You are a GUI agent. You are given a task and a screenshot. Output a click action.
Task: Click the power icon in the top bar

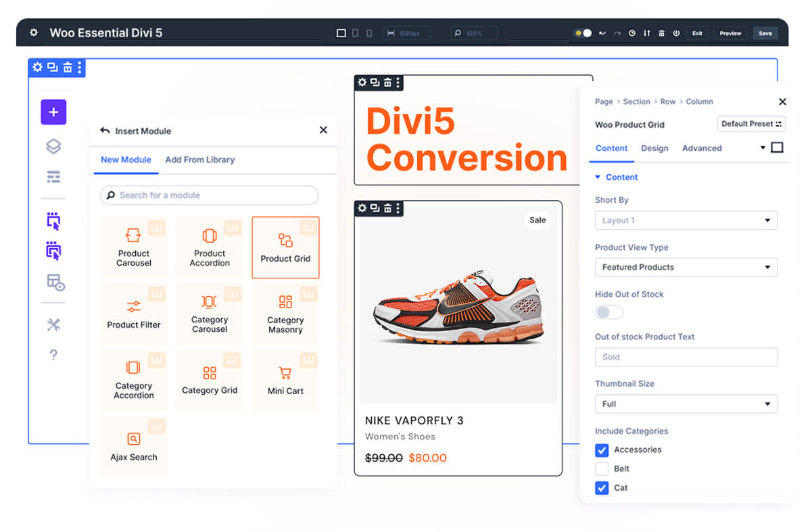[x=676, y=33]
